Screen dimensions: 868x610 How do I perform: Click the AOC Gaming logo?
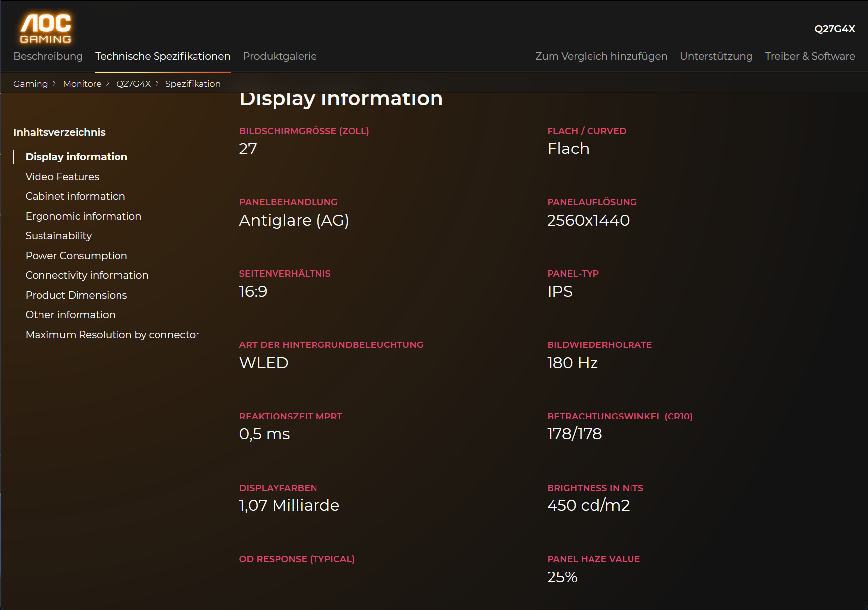tap(45, 29)
